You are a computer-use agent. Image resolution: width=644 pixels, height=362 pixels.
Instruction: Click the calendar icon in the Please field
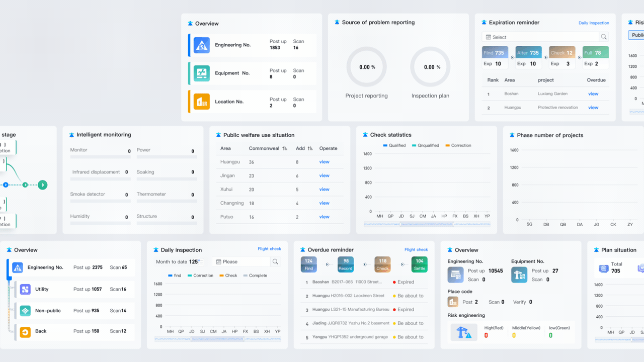pyautogui.click(x=219, y=261)
